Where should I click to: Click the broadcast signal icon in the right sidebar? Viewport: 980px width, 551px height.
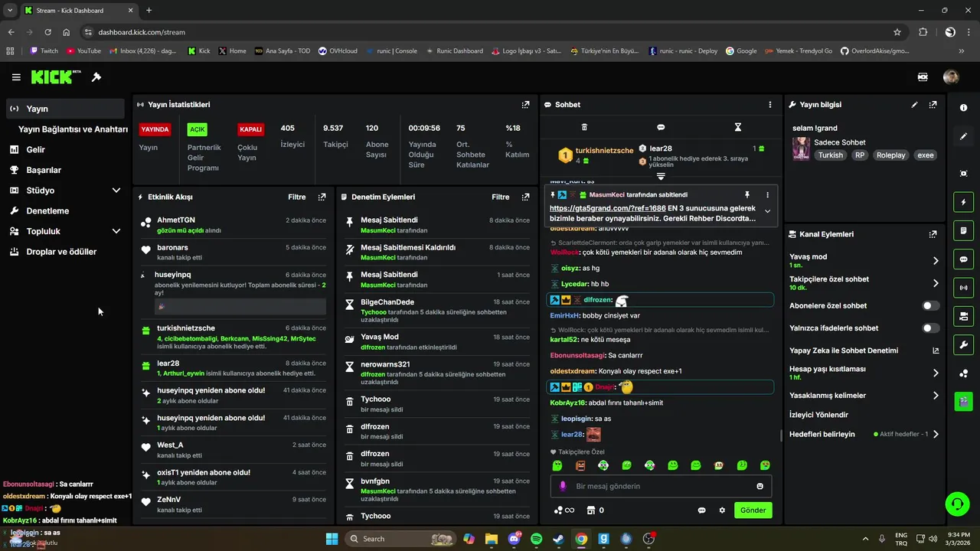coord(963,288)
